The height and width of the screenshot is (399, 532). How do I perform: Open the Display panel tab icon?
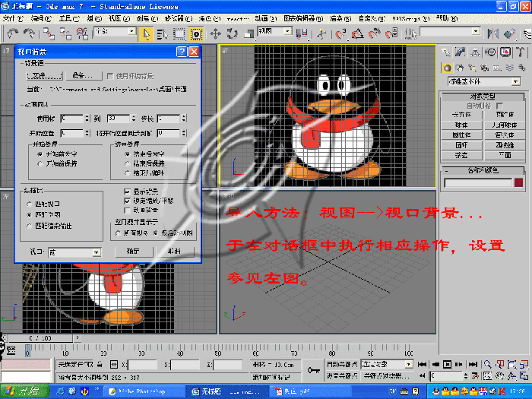tap(505, 52)
